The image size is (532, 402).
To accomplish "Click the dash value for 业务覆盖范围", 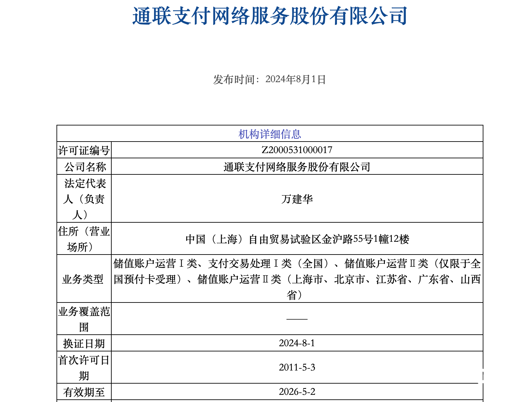I will click(x=297, y=319).
